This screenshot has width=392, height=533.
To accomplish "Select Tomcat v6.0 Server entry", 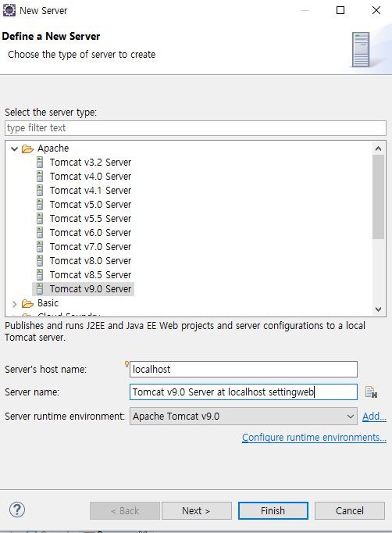I will (91, 233).
